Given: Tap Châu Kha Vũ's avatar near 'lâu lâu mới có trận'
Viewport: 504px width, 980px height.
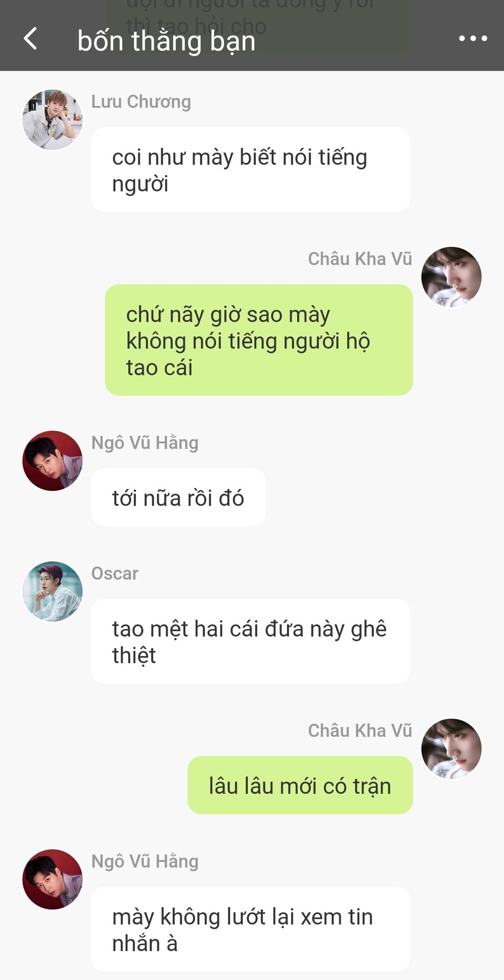Looking at the screenshot, I should pyautogui.click(x=451, y=749).
